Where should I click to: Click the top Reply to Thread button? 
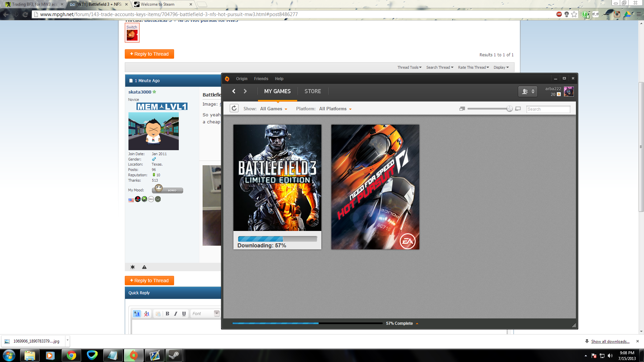click(x=149, y=54)
